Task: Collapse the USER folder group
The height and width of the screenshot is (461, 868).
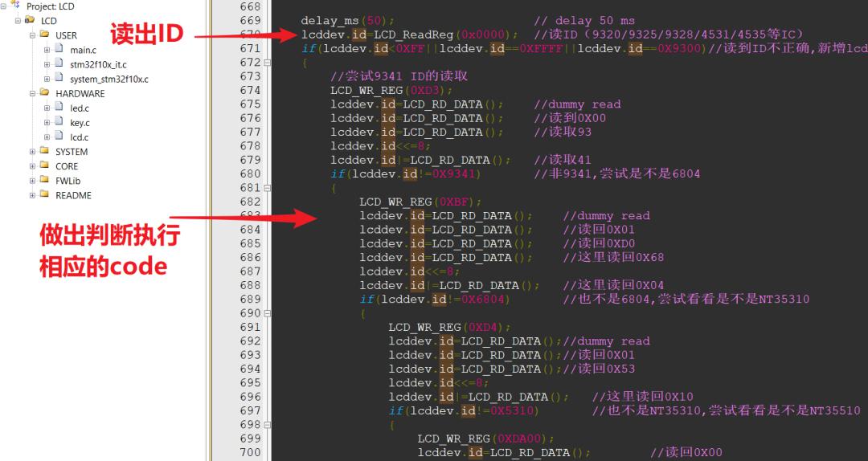Action: pyautogui.click(x=33, y=35)
